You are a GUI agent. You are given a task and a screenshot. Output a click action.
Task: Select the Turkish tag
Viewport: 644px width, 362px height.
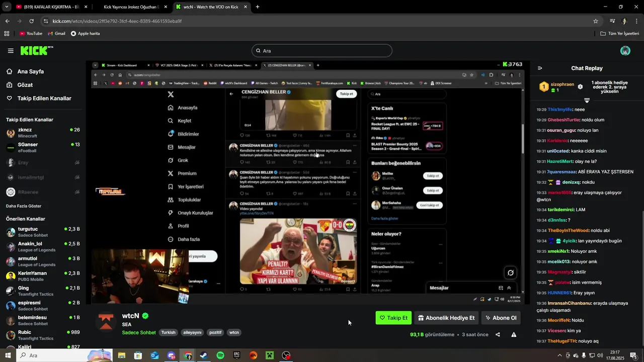[x=168, y=332]
